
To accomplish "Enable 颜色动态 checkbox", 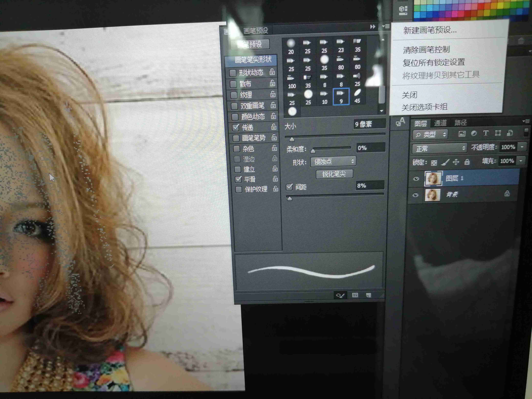I will tap(235, 117).
